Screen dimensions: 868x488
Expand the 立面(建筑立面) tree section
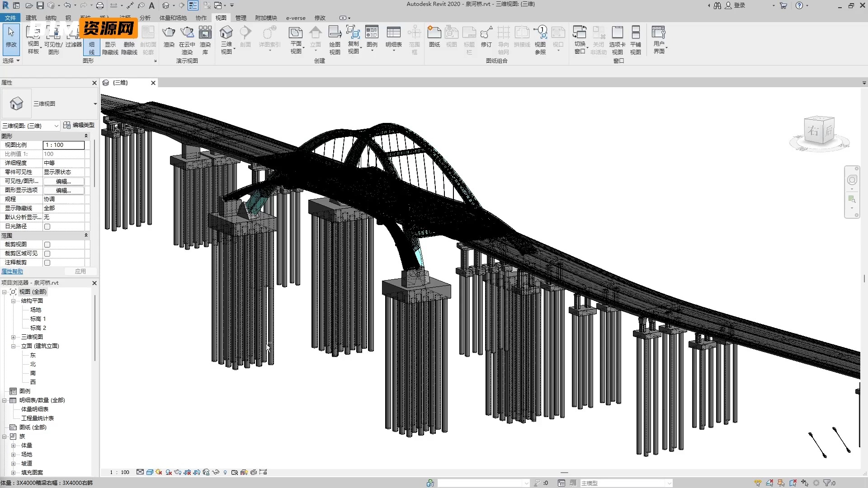13,346
